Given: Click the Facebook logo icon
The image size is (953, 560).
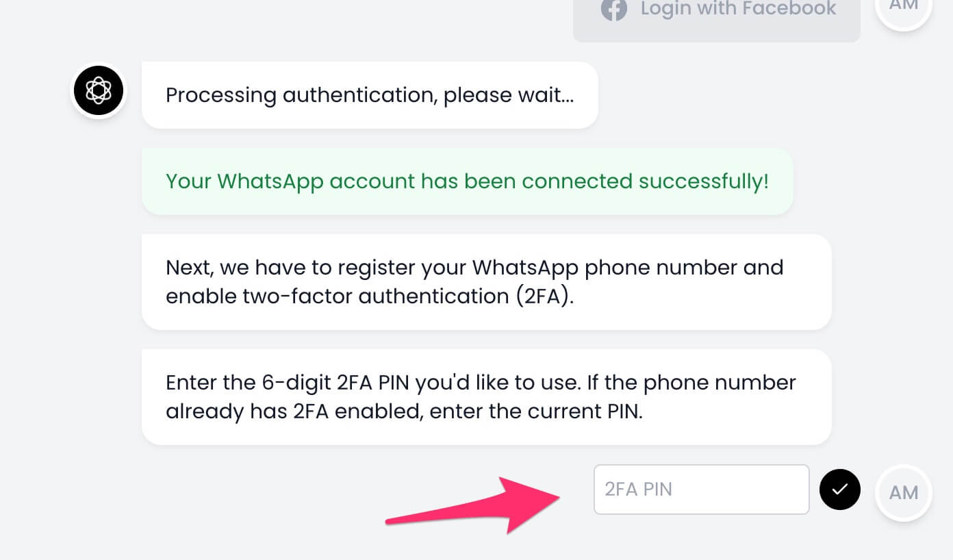Looking at the screenshot, I should (613, 9).
